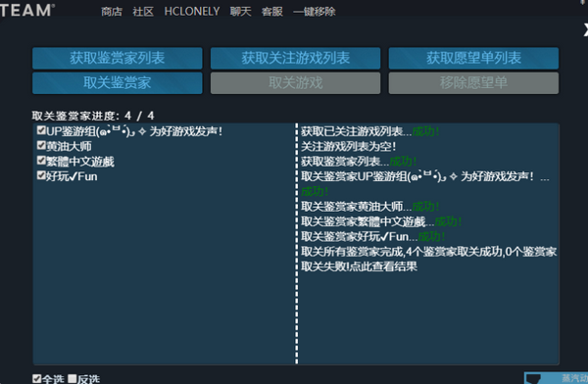The width and height of the screenshot is (588, 384).
Task: Click the 点此查看结果 result link
Action: coord(383,266)
